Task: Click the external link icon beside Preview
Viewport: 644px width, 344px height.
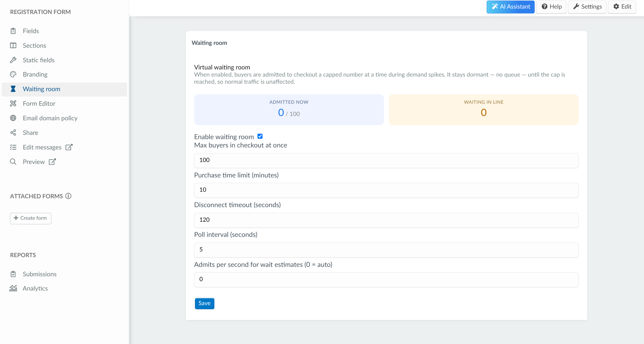Action: point(52,162)
